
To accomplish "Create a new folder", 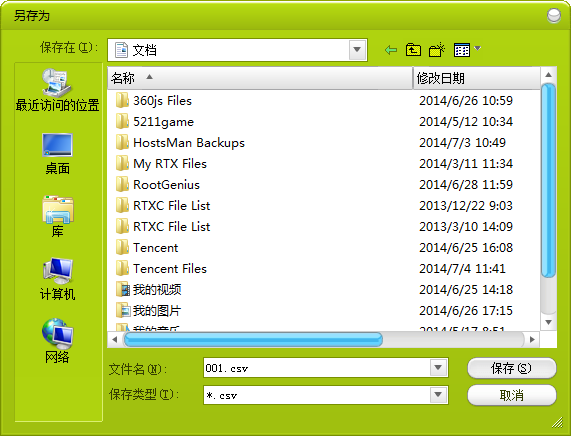I will point(437,50).
